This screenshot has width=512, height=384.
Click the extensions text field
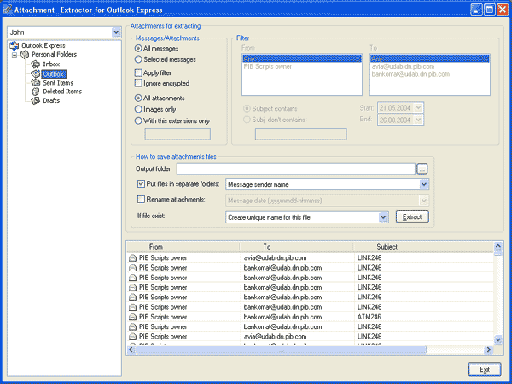tap(178, 134)
